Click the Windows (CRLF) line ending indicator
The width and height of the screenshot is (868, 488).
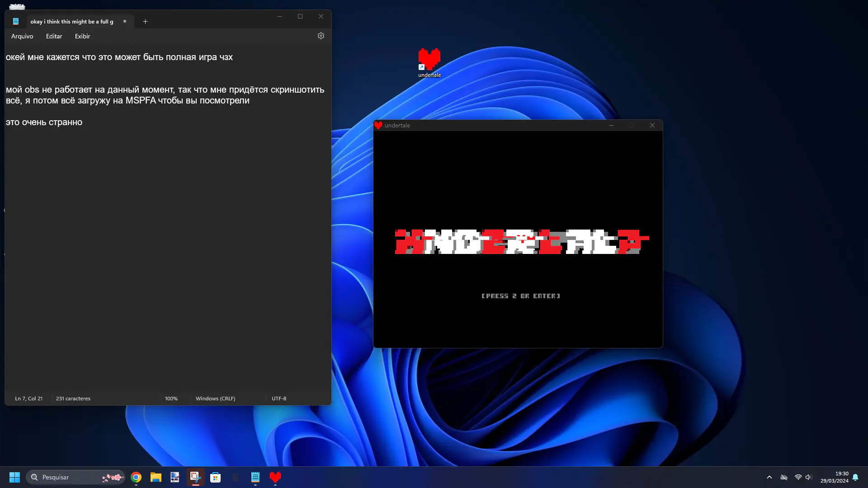pyautogui.click(x=215, y=399)
